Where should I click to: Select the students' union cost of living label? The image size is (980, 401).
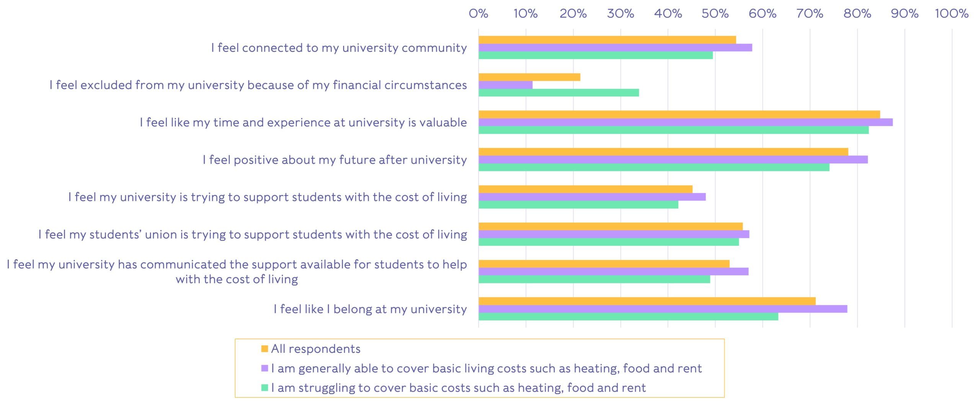click(x=253, y=234)
